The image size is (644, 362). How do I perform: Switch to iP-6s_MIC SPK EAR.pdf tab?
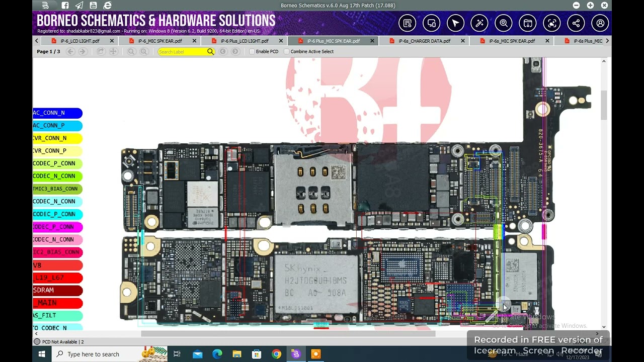coord(512,41)
